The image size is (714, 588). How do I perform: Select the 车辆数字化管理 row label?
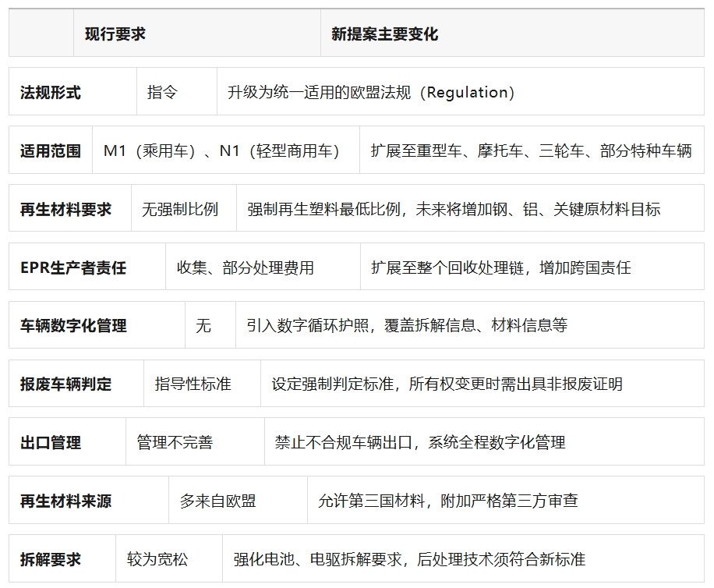[x=73, y=326]
